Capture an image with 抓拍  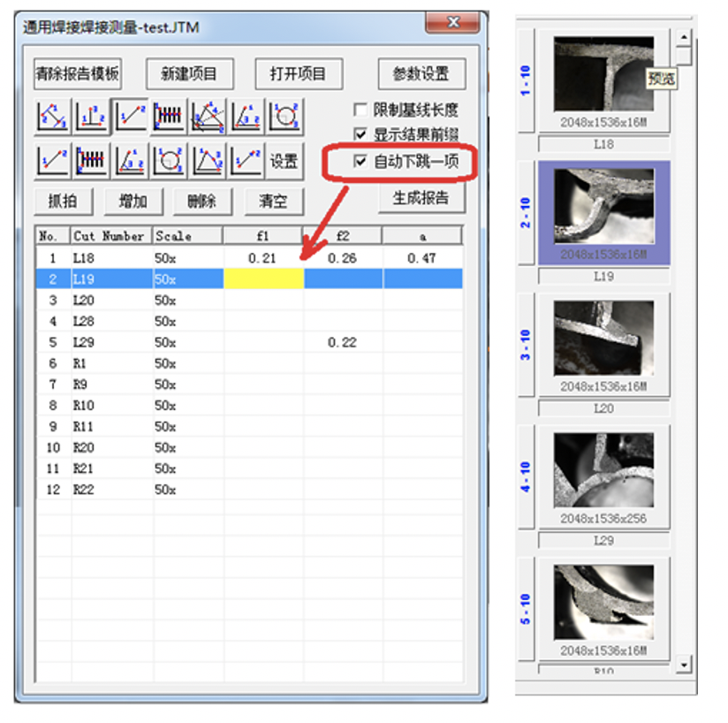(x=64, y=202)
